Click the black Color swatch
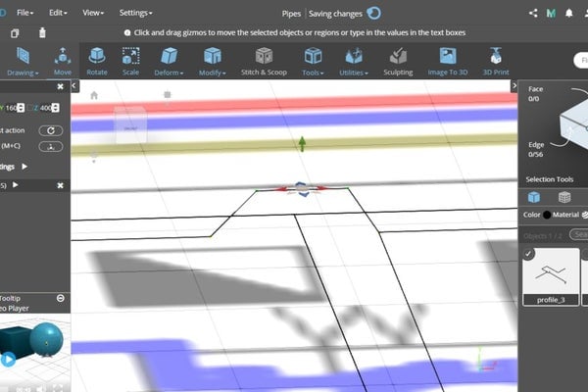The image size is (588, 392). coord(547,215)
